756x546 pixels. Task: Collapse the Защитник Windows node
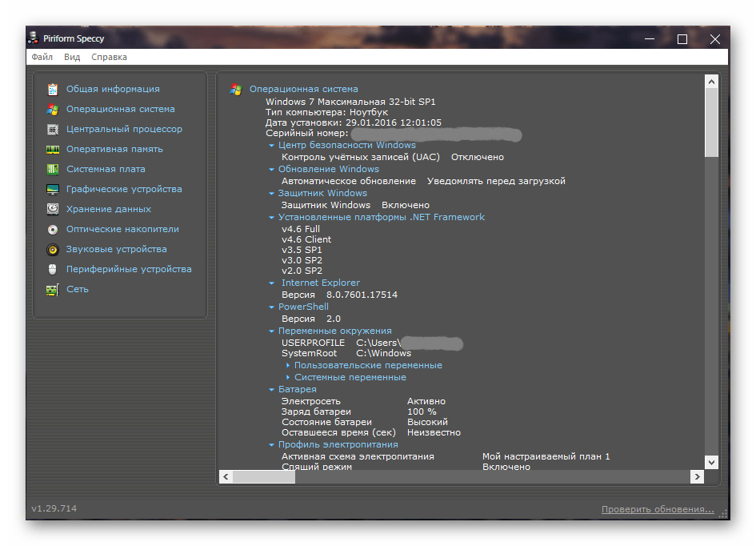point(271,194)
